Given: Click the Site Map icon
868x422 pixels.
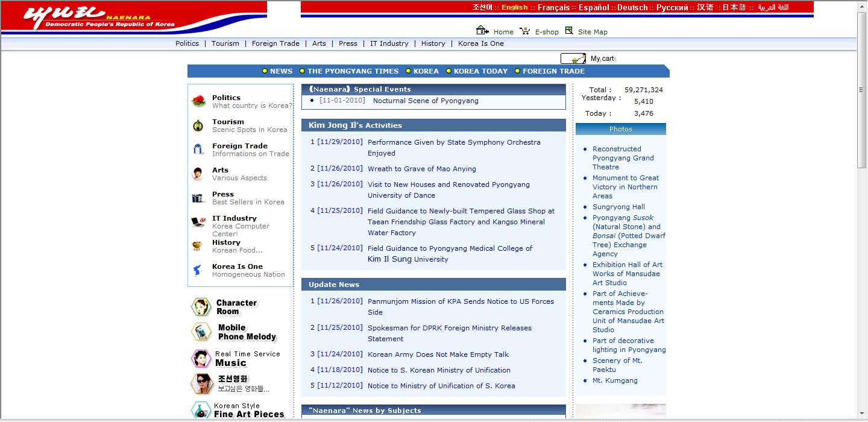Looking at the screenshot, I should click(x=569, y=31).
